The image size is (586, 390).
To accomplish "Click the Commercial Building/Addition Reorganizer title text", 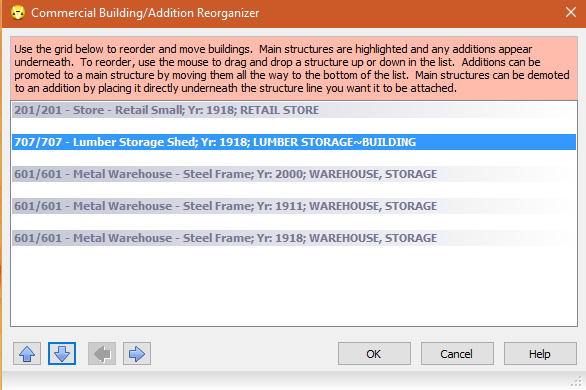I will (145, 13).
